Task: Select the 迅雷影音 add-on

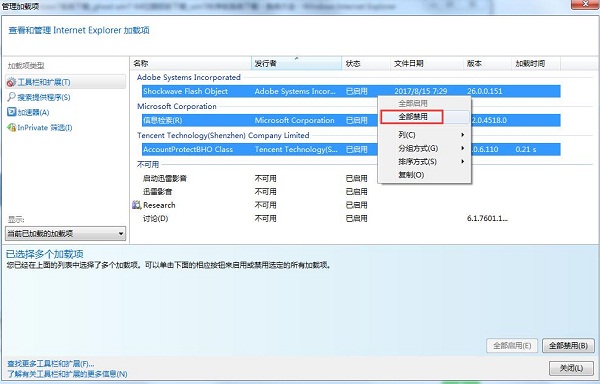Action: [157, 192]
